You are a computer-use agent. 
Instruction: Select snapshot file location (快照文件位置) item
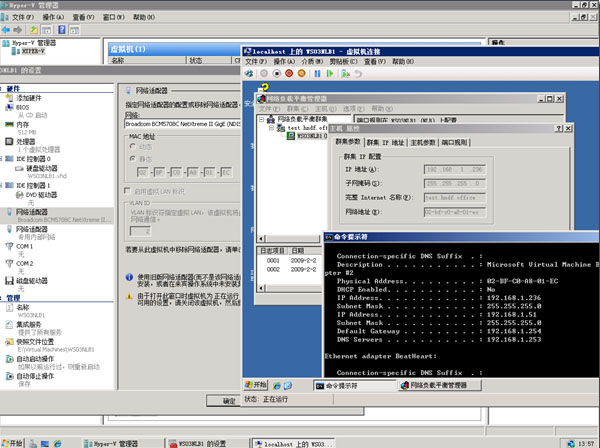tap(34, 342)
